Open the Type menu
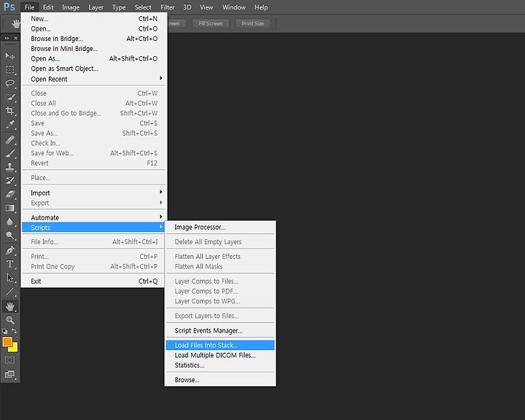 [119, 7]
